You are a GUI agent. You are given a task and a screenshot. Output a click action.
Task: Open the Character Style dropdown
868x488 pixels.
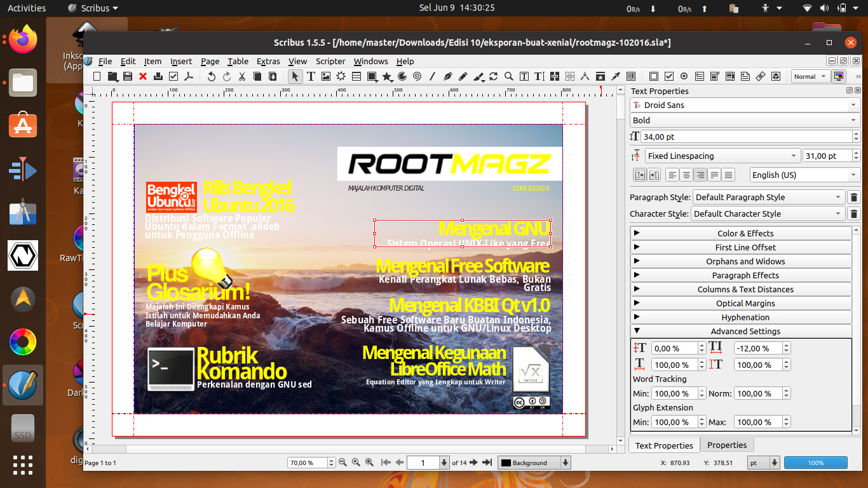click(x=768, y=213)
